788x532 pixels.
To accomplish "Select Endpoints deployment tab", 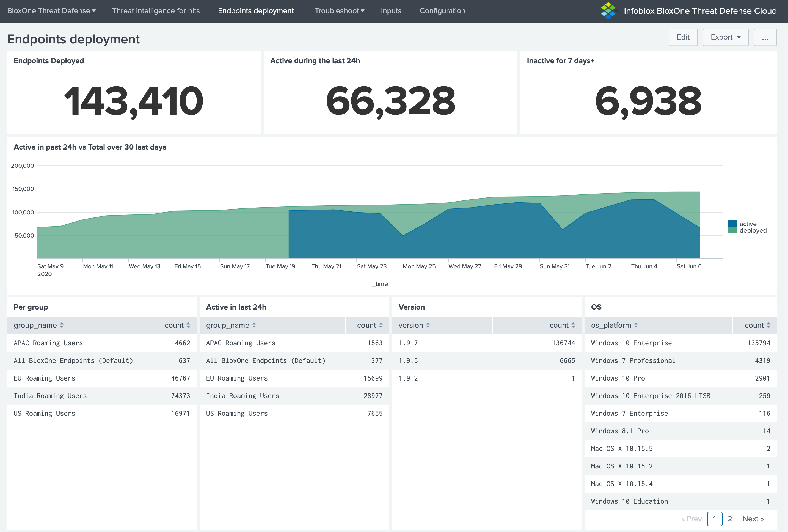I will [256, 11].
